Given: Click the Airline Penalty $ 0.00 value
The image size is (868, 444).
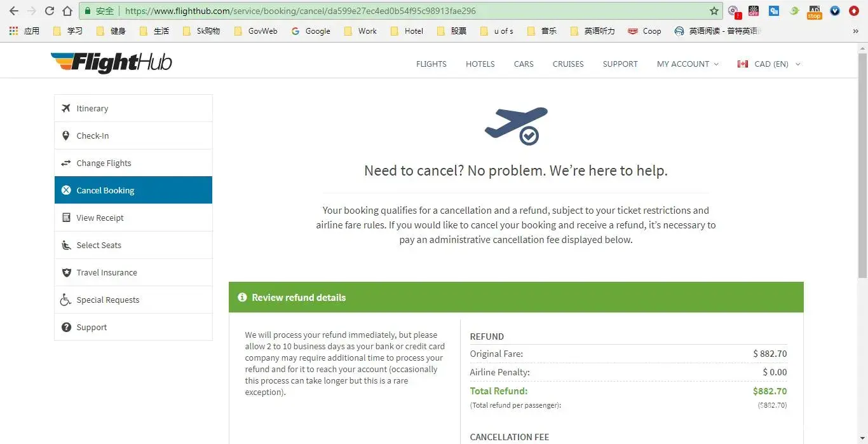Looking at the screenshot, I should 775,372.
